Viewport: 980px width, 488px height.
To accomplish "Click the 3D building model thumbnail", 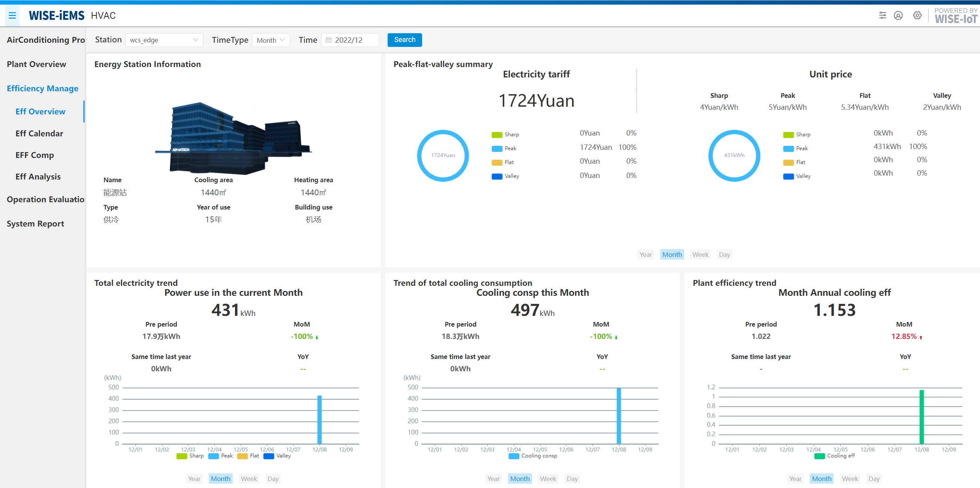I will click(233, 138).
